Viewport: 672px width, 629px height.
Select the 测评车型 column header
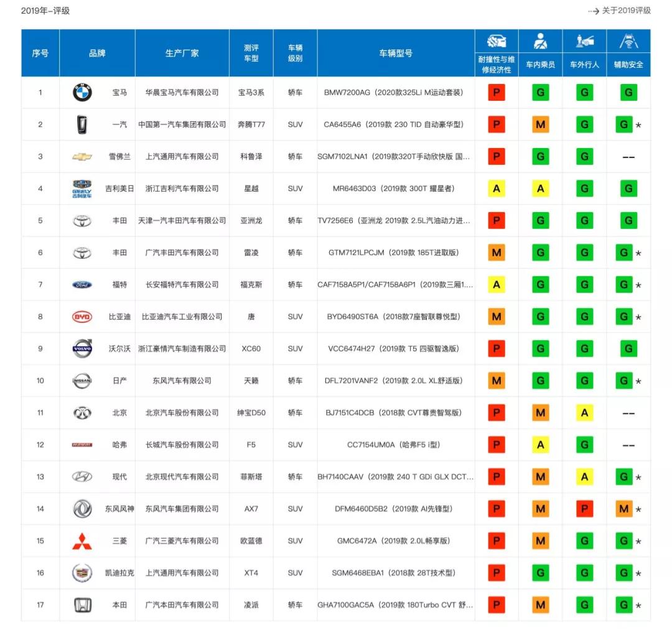click(251, 53)
